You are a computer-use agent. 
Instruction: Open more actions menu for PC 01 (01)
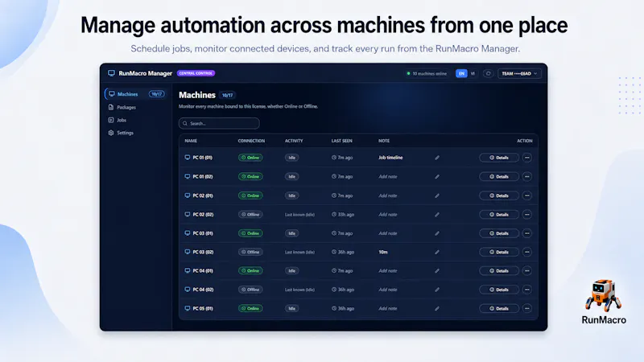click(527, 158)
